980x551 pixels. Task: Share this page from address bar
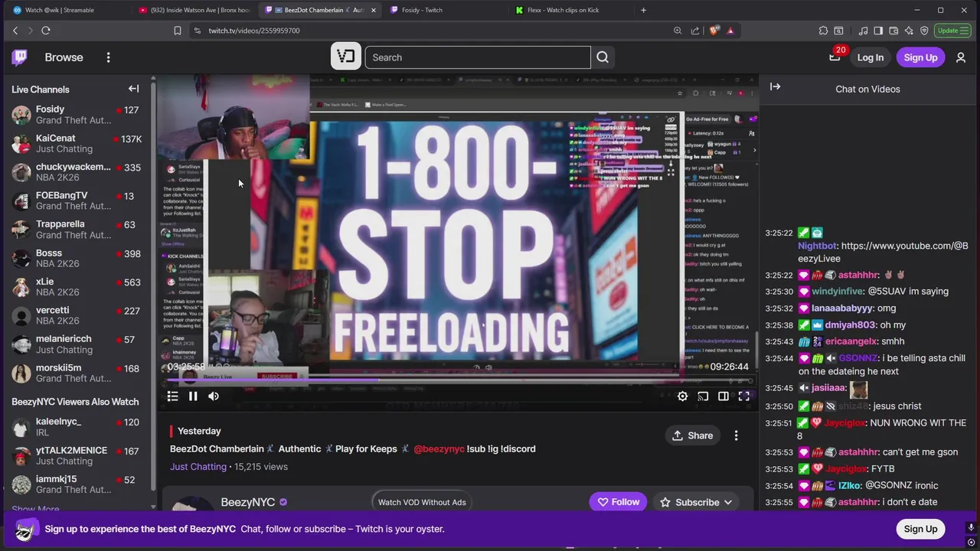coord(695,31)
